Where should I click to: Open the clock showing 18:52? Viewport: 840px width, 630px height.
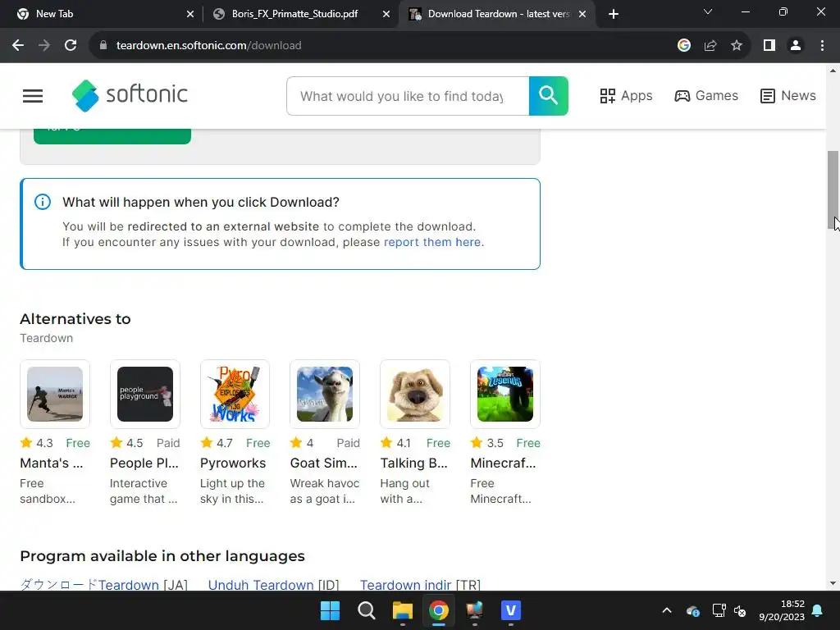click(x=782, y=610)
